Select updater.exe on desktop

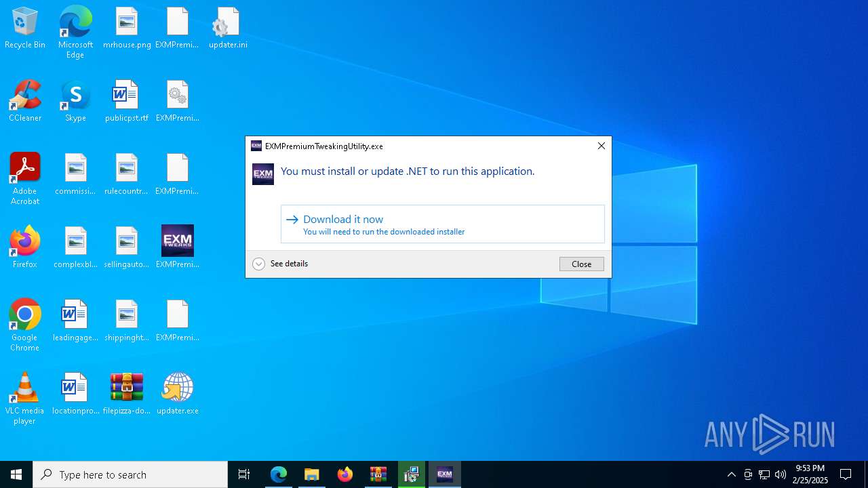[178, 394]
